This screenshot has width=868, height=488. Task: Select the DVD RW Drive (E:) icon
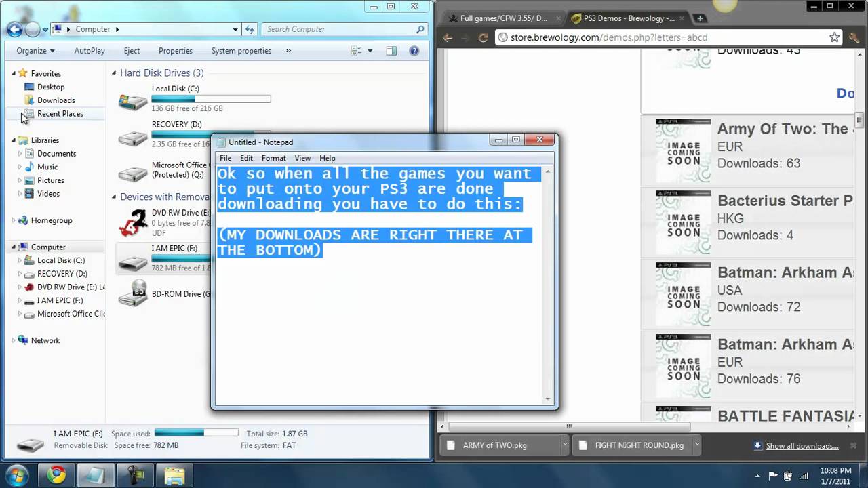tap(133, 222)
